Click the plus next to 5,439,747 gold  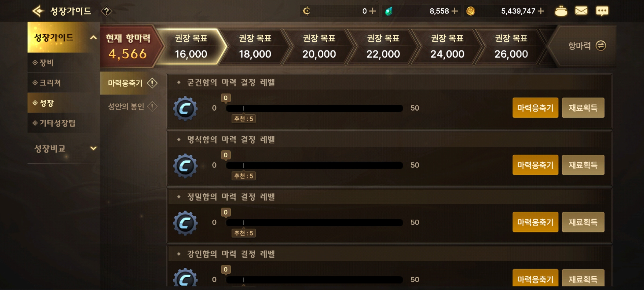[541, 11]
